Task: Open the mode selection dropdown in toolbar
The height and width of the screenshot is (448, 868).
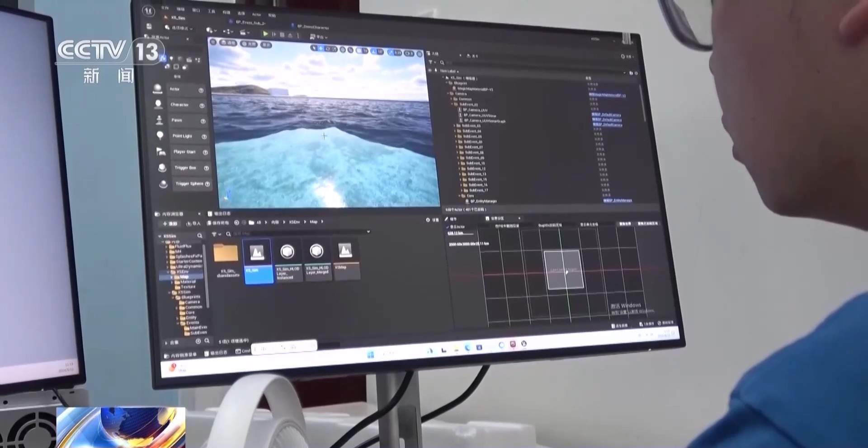Action: coord(178,28)
